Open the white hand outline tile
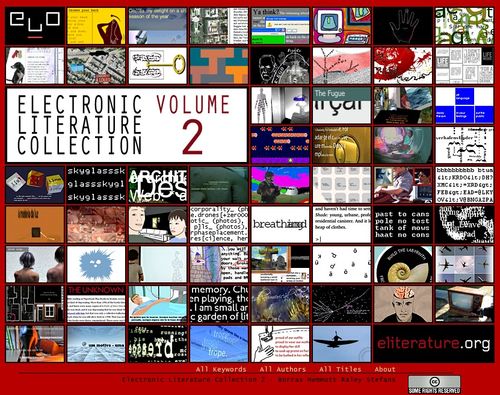Image resolution: width=500 pixels, height=395 pixels. [403, 26]
